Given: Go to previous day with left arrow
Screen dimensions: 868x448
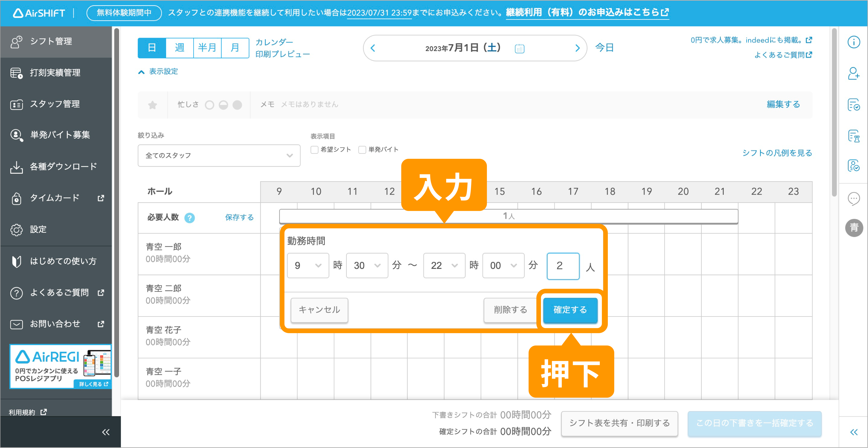Looking at the screenshot, I should point(373,48).
